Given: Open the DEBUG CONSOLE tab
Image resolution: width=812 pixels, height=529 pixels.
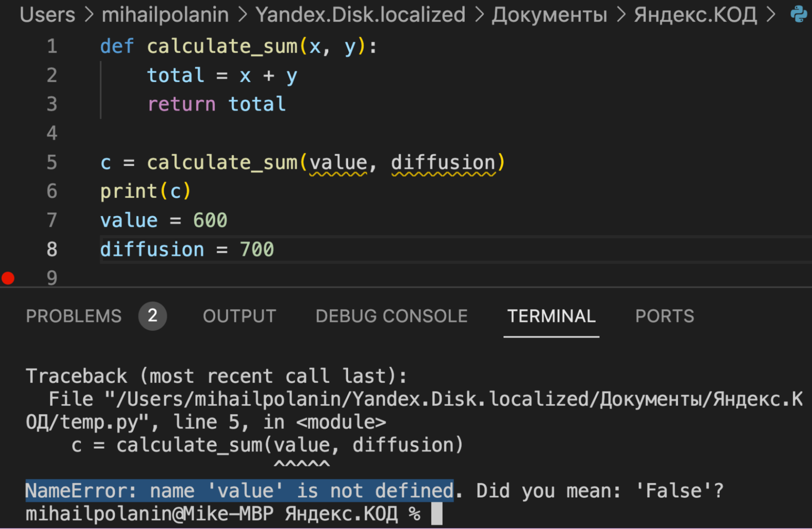Looking at the screenshot, I should [391, 316].
